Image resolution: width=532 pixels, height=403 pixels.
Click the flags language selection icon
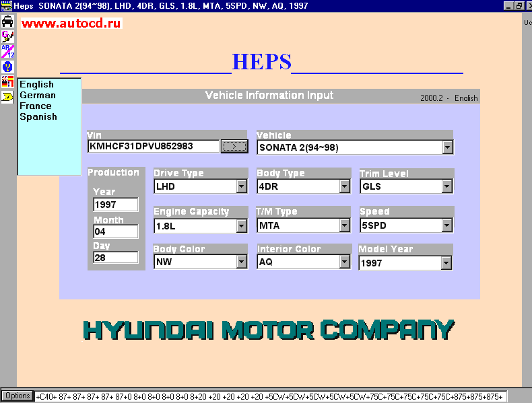(x=7, y=81)
